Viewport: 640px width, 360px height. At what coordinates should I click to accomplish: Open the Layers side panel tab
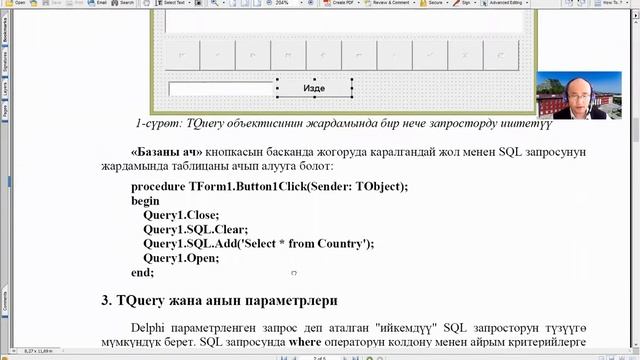(x=5, y=88)
